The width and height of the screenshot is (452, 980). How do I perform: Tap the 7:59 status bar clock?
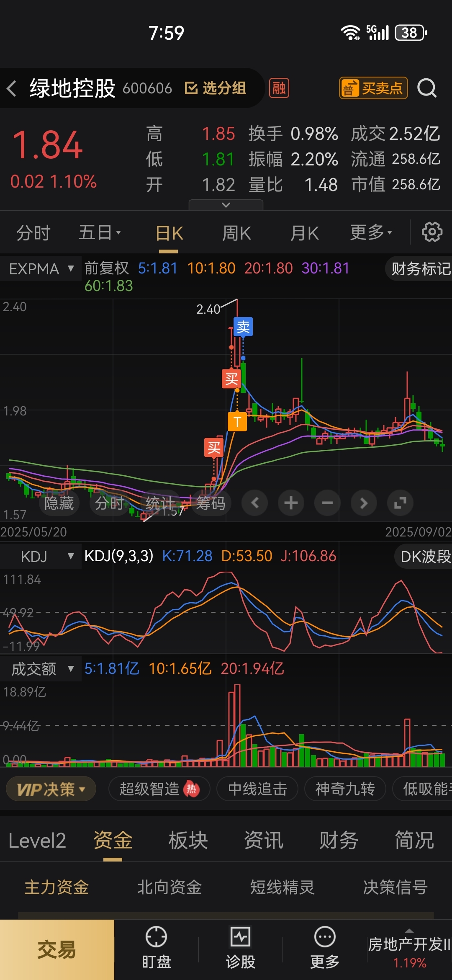point(166,33)
